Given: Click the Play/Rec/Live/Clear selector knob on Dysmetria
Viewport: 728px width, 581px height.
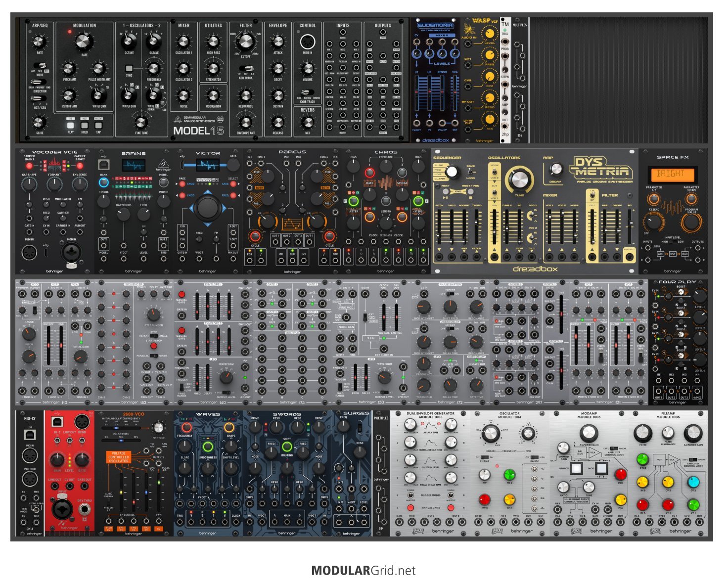Looking at the screenshot, I should [x=452, y=172].
